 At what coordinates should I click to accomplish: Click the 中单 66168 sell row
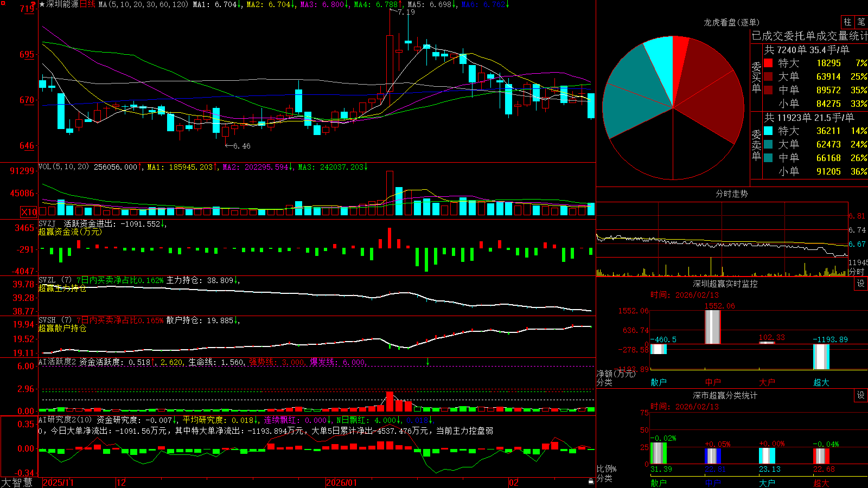815,158
